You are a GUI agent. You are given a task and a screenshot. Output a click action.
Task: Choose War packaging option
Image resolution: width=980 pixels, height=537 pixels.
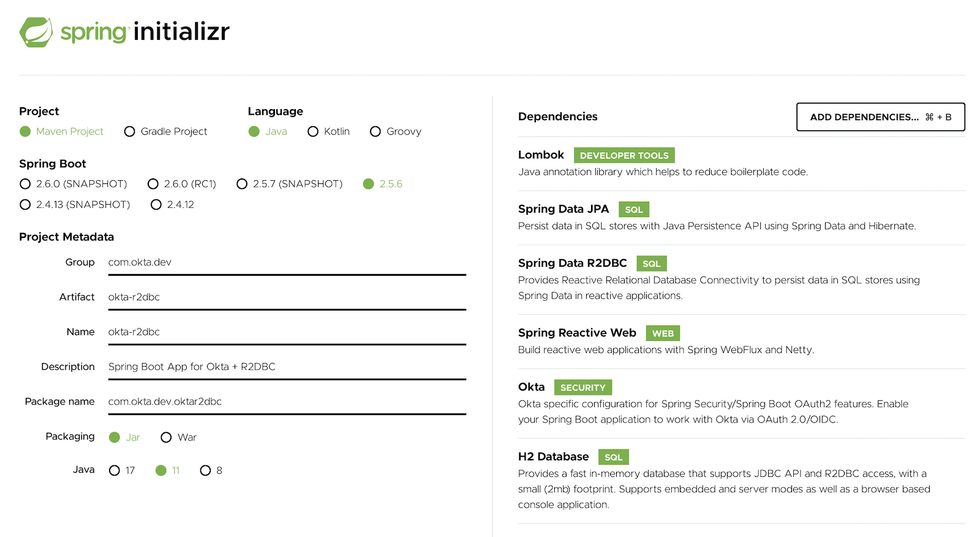pos(166,437)
